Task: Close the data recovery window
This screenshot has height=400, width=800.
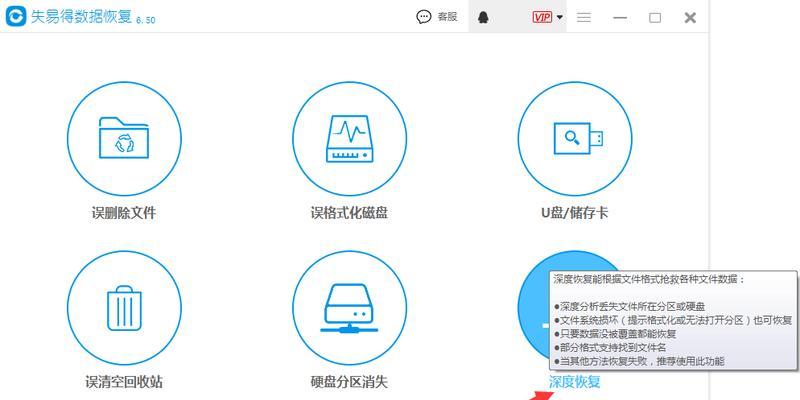Action: point(690,18)
